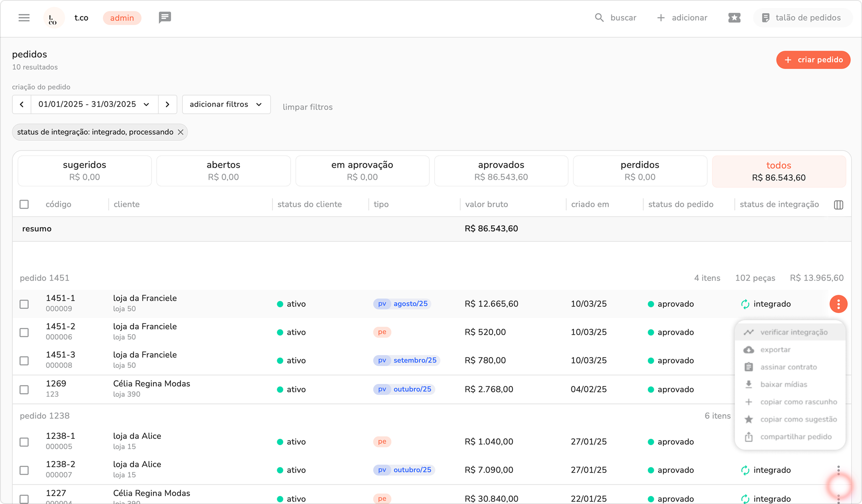Choose exportar from the context menu

[775, 350]
